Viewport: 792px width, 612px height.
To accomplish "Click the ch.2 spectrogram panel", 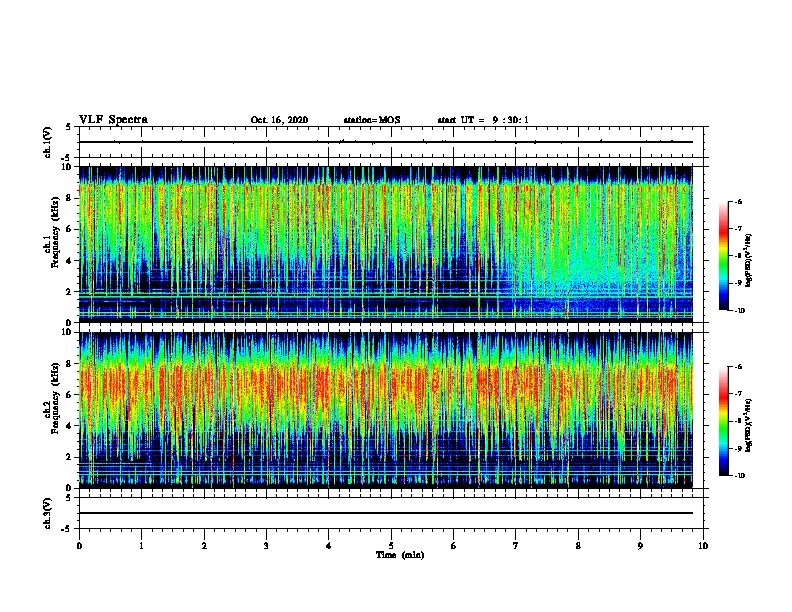I will point(386,410).
